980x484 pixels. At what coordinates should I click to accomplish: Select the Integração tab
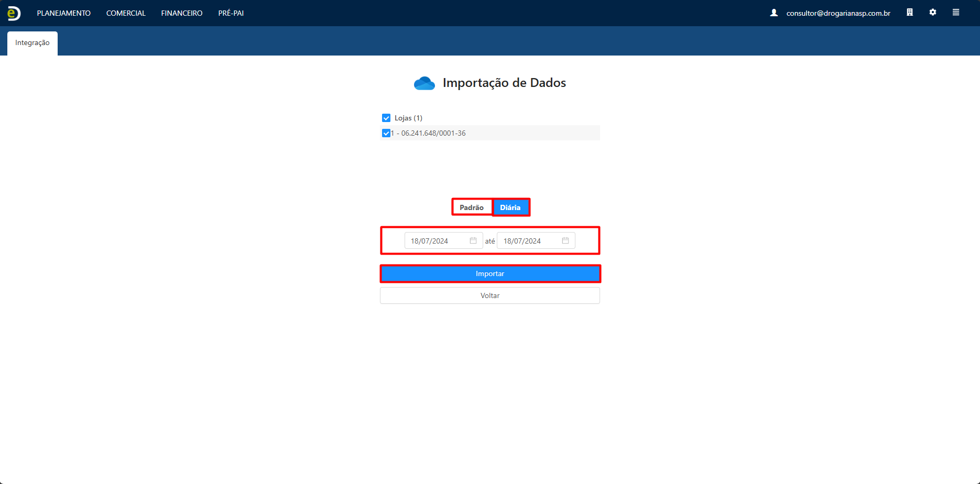click(x=32, y=43)
